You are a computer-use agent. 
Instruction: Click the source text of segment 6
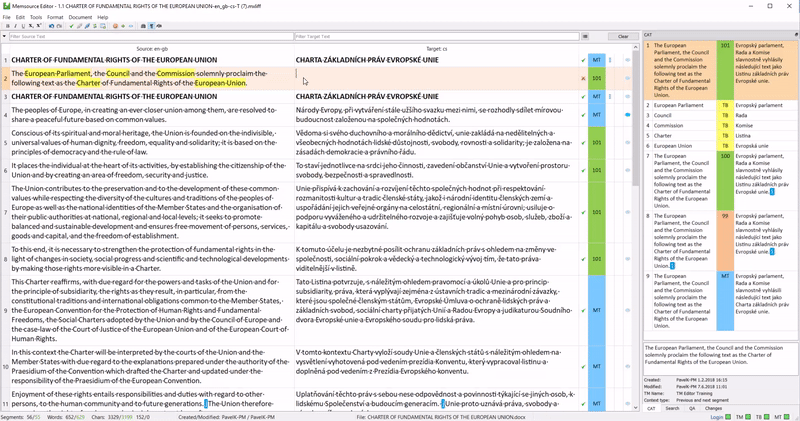(x=148, y=170)
